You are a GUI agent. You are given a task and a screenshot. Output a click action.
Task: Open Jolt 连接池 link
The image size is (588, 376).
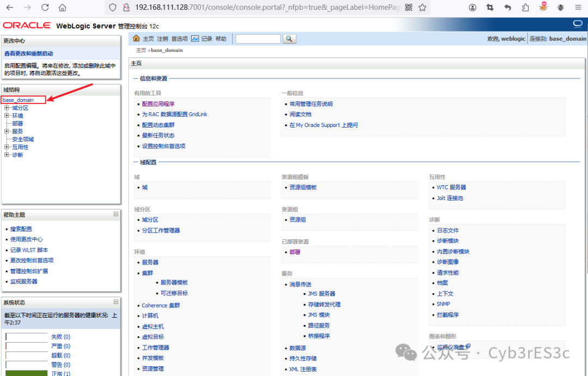coord(450,198)
